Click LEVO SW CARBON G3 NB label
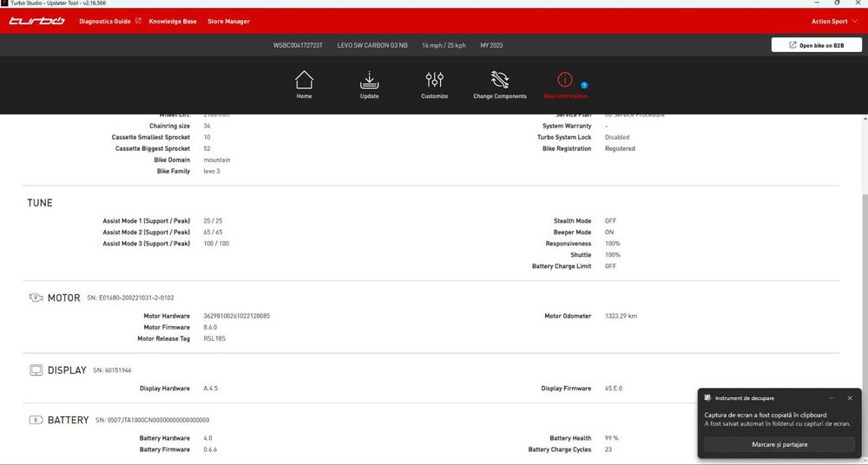This screenshot has height=465, width=868. pyautogui.click(x=372, y=45)
